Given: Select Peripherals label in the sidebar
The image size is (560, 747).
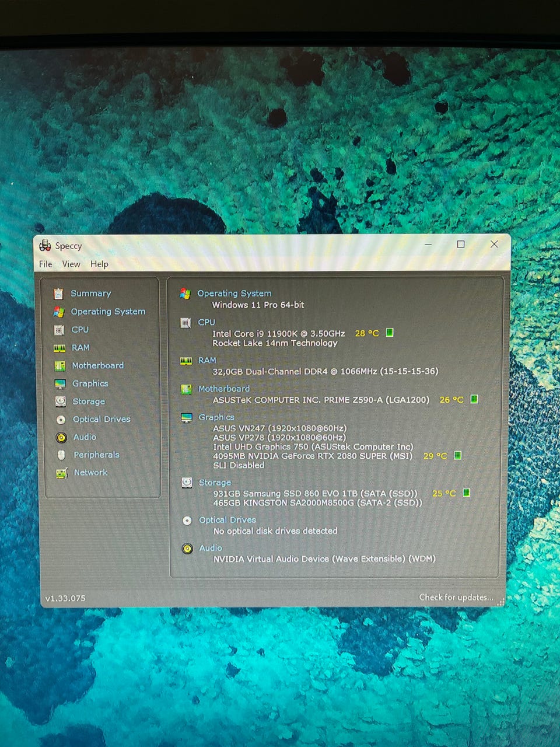Looking at the screenshot, I should [96, 455].
